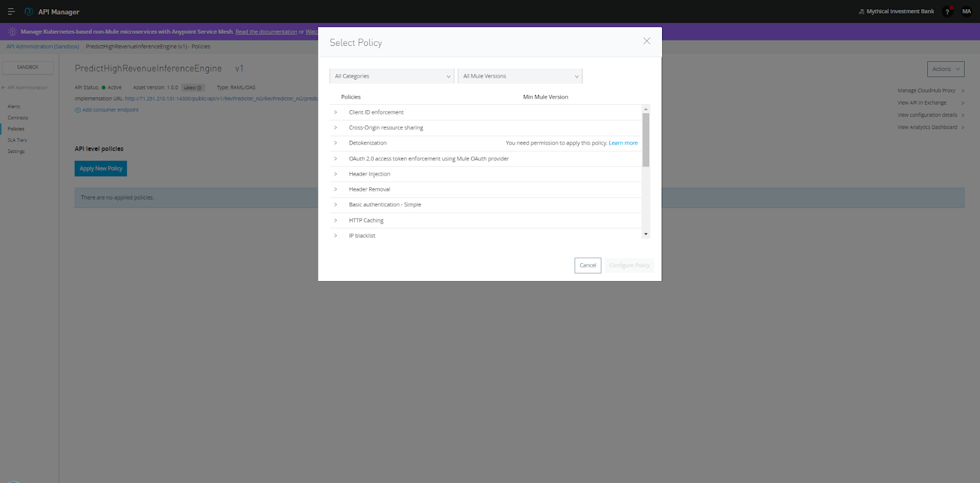The height and width of the screenshot is (483, 980).
Task: Expand the Detokenization policy row
Action: click(x=336, y=143)
